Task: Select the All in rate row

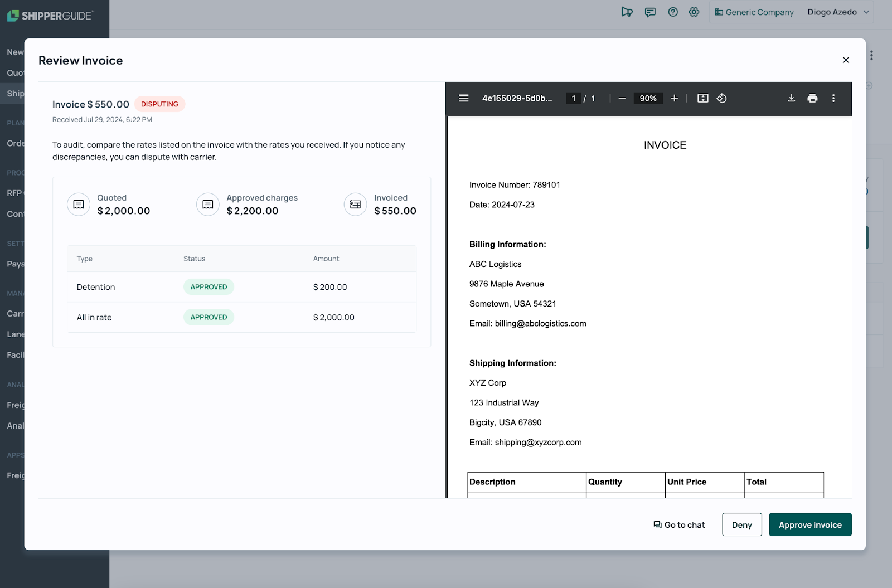Action: click(241, 317)
